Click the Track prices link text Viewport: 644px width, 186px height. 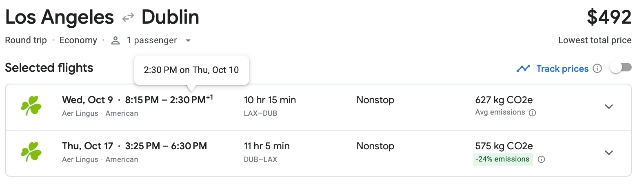[562, 69]
